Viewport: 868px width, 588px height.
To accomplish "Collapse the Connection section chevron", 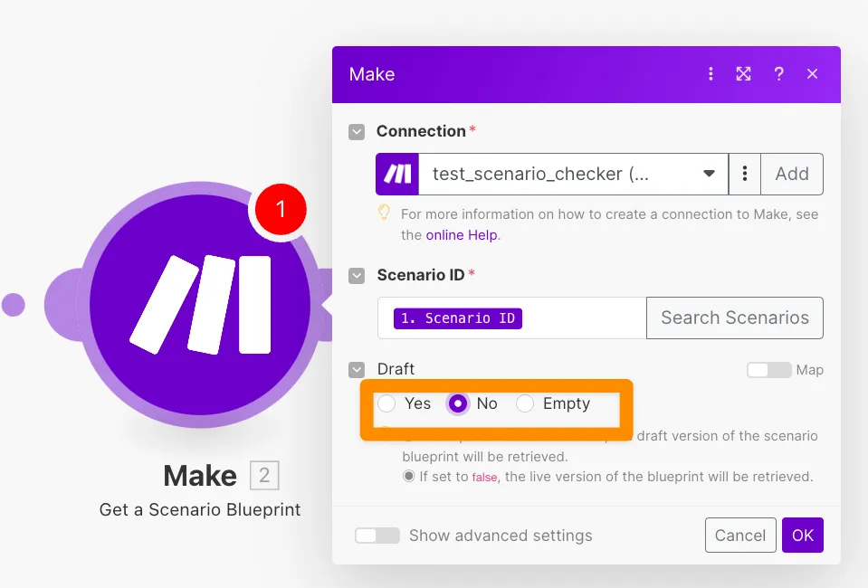I will pyautogui.click(x=357, y=132).
